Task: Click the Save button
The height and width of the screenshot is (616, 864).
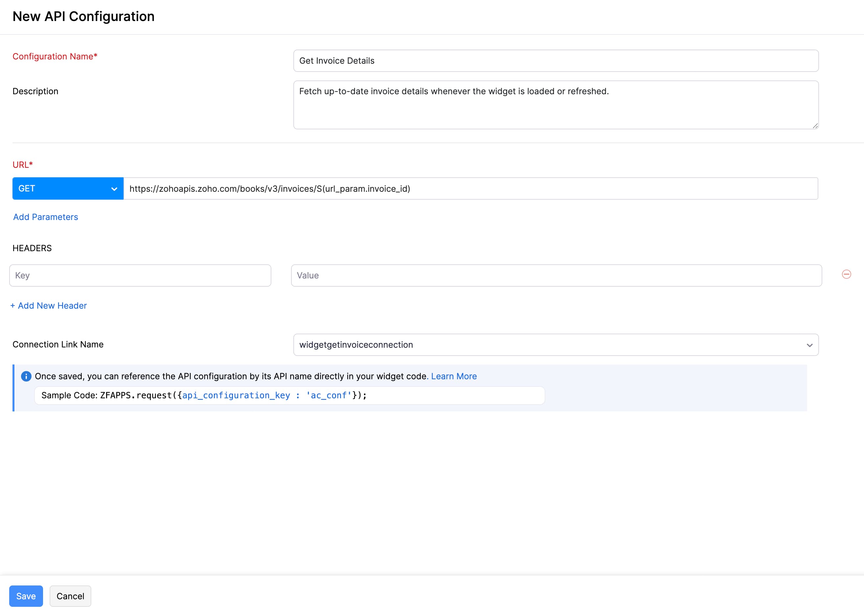Action: 25,596
